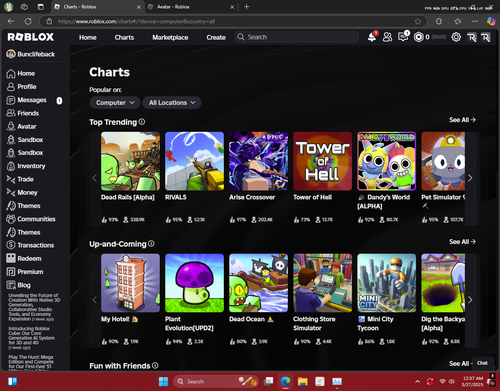500x391 pixels.
Task: Open Mini City Tycoon thumbnail
Action: [387, 283]
